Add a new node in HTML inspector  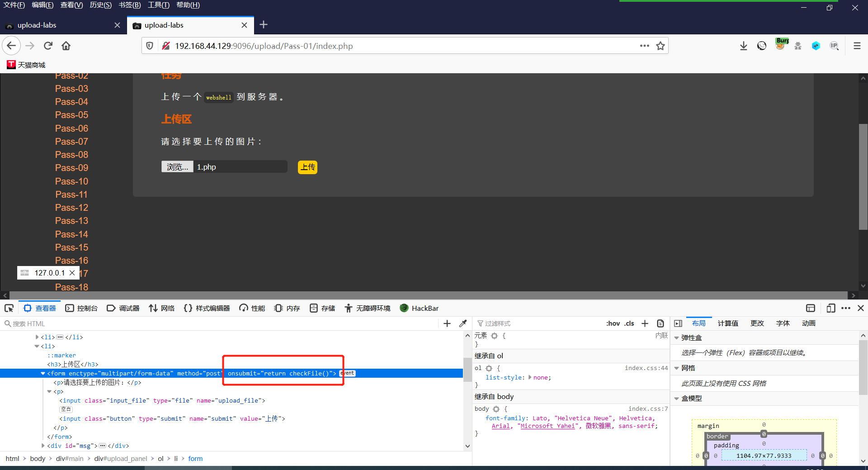coord(447,323)
